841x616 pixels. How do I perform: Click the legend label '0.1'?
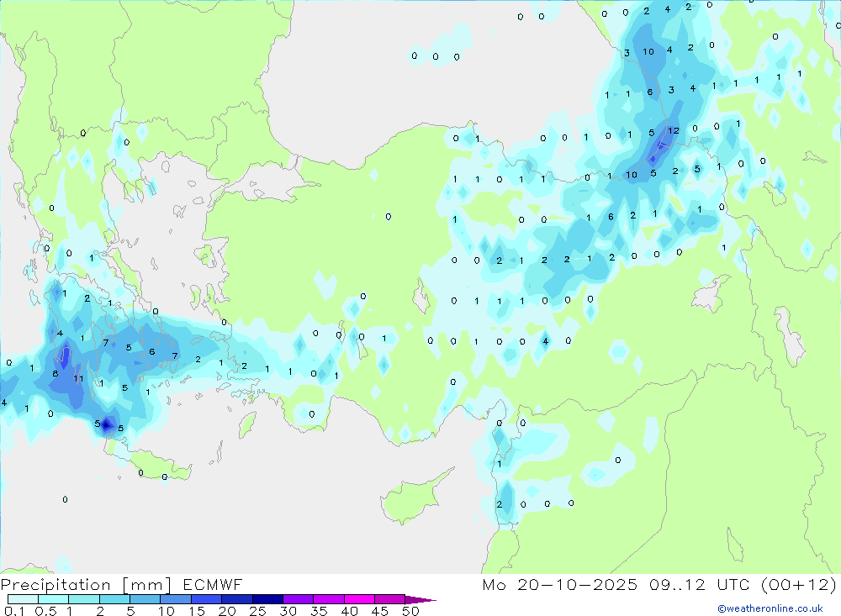(14, 611)
